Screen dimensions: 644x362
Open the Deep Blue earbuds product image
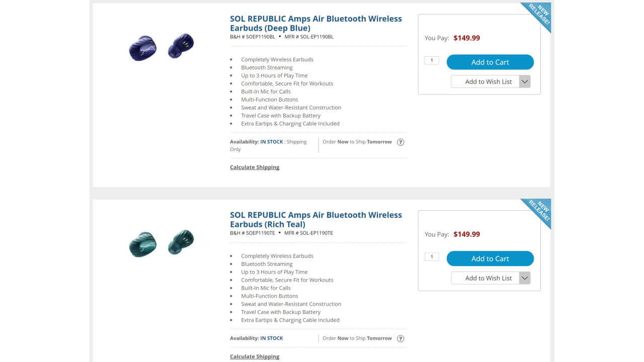click(162, 47)
